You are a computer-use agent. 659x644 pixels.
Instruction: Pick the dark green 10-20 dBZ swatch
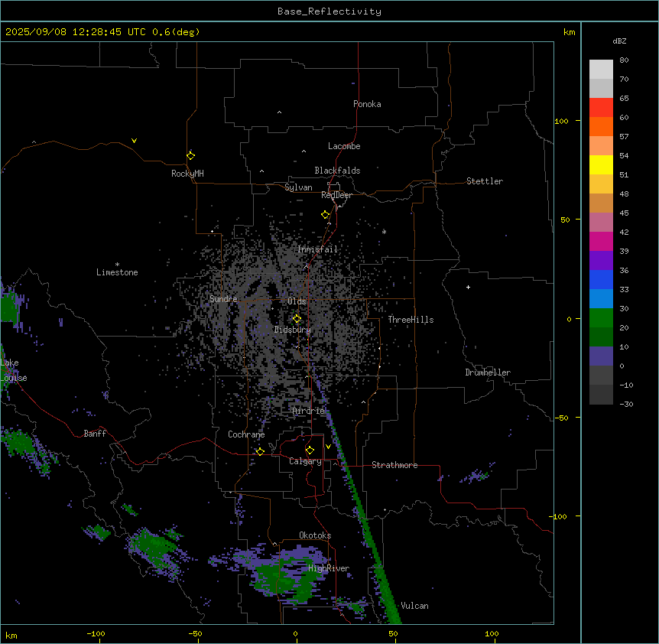[x=601, y=337]
